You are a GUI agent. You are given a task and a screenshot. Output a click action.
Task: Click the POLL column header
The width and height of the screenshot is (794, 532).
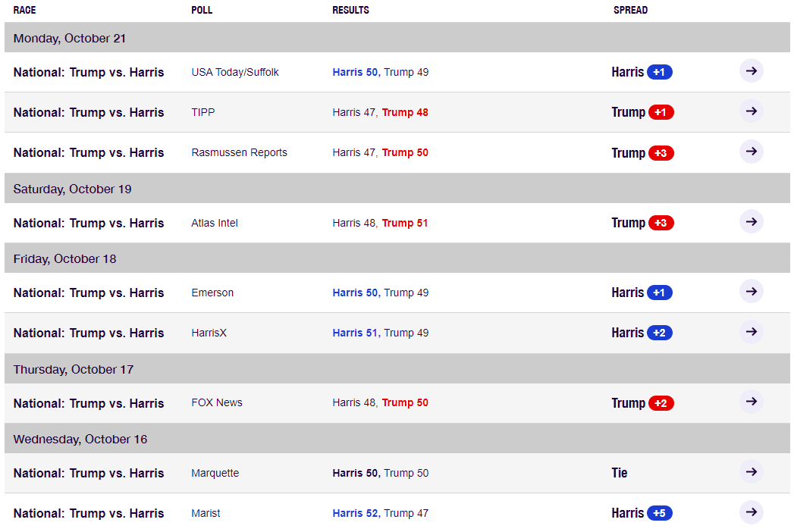pyautogui.click(x=202, y=11)
